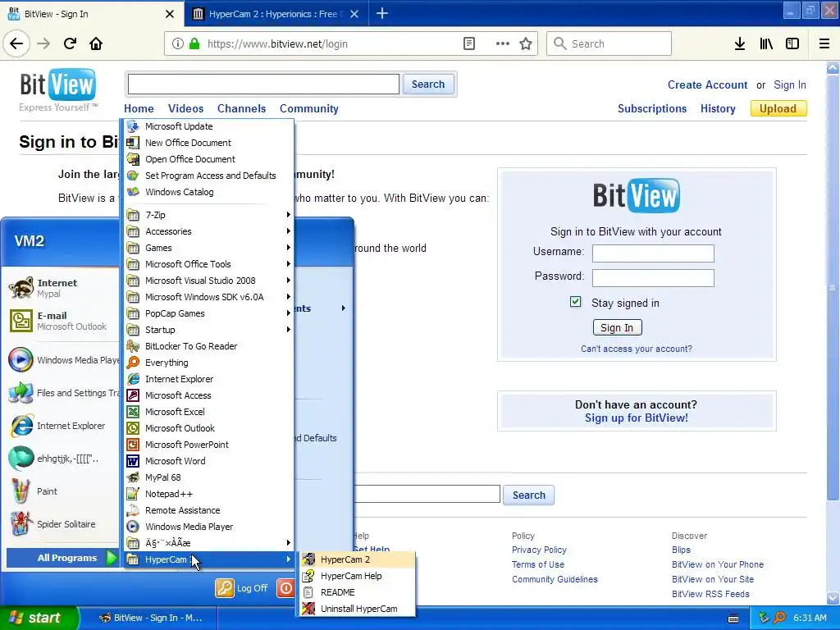Expand the Startup folder

tap(209, 330)
